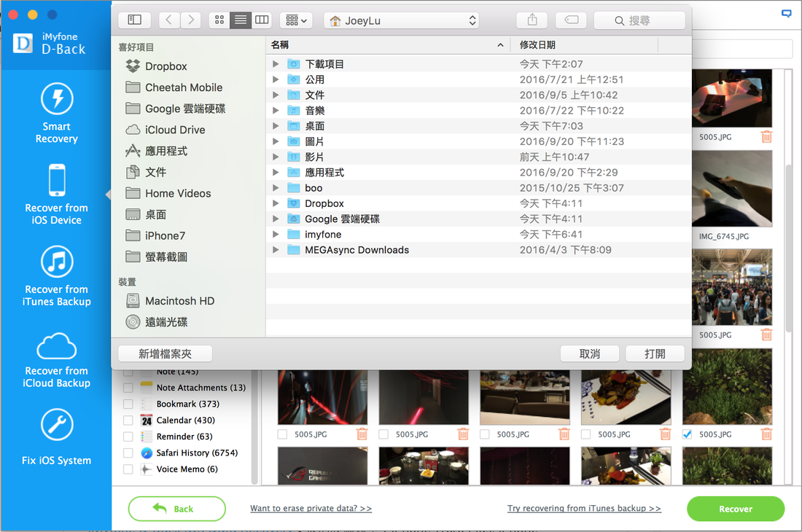Sort by 名稱 column header
Screen dimensions: 802x532
click(x=389, y=45)
